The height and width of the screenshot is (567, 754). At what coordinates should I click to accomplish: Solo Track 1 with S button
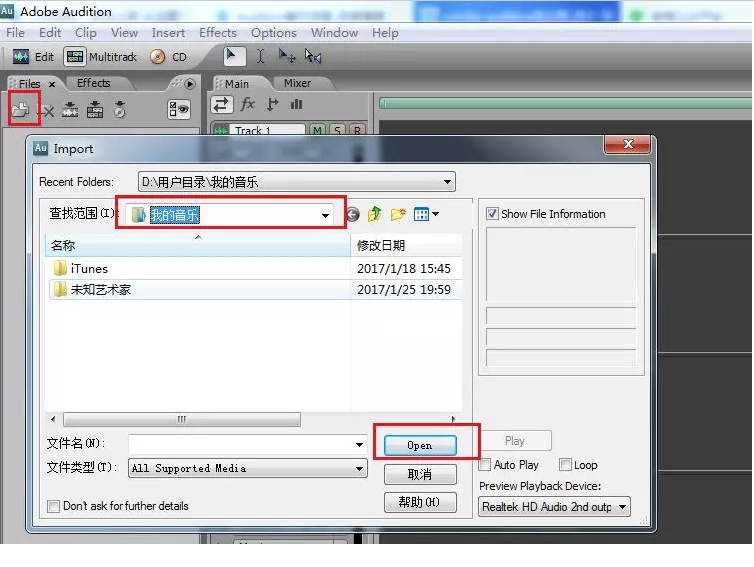click(x=338, y=130)
